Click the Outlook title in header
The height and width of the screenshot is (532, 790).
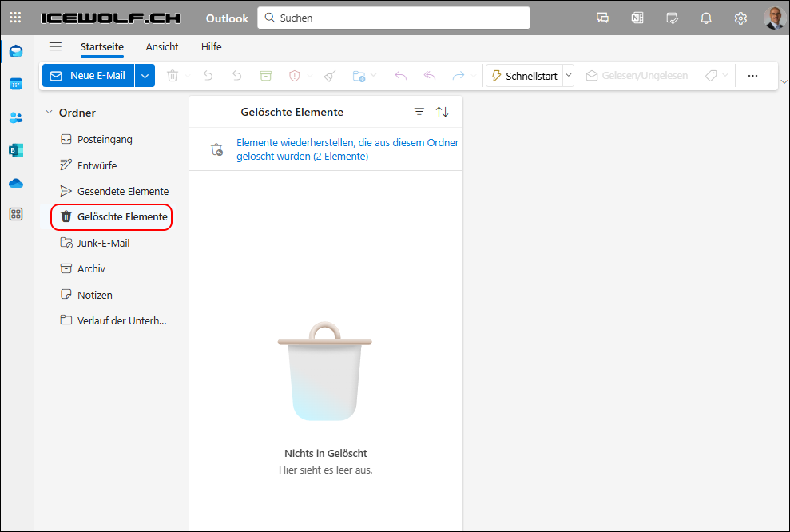point(227,18)
